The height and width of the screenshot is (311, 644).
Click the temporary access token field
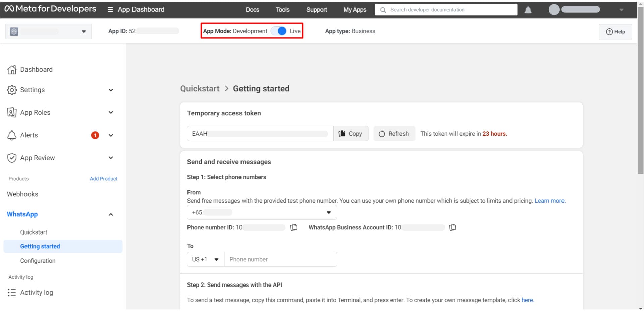point(260,134)
